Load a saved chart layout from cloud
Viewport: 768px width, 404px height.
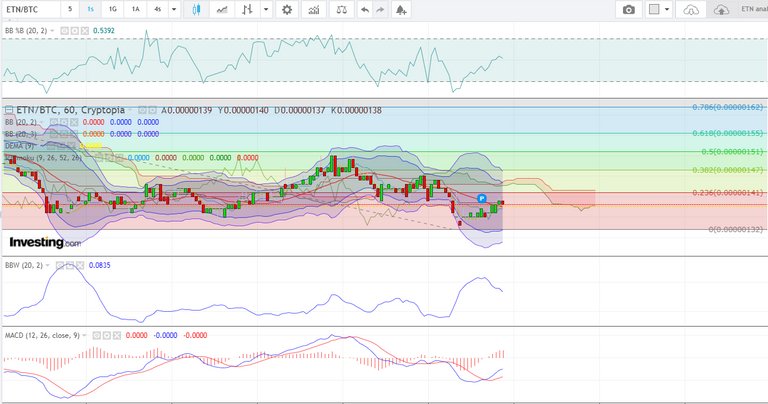(x=691, y=9)
